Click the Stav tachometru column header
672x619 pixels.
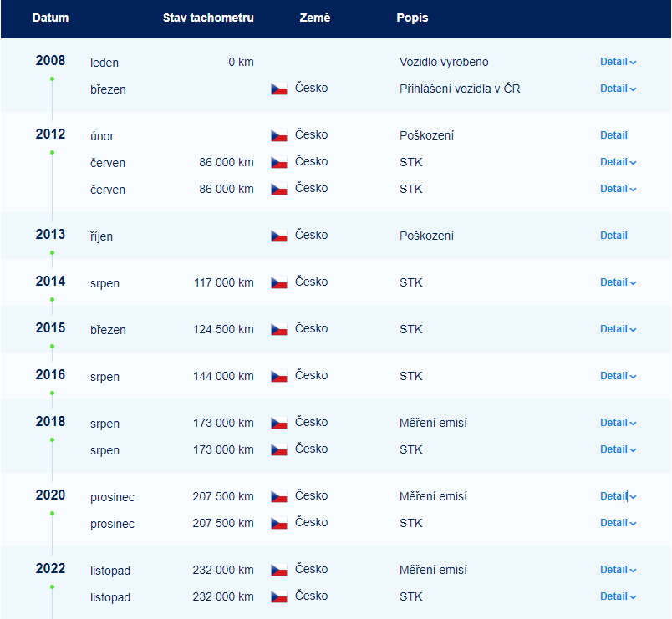pos(208,18)
